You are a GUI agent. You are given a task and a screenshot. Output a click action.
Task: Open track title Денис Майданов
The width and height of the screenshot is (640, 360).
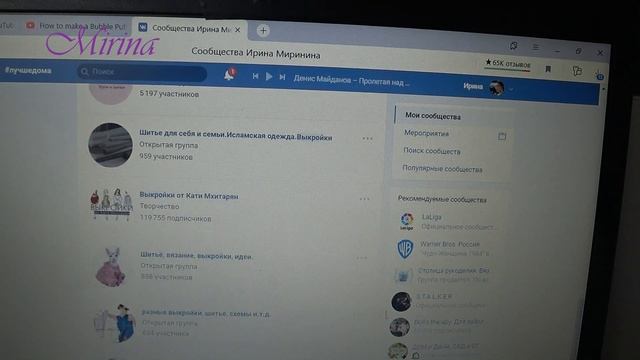tap(351, 81)
